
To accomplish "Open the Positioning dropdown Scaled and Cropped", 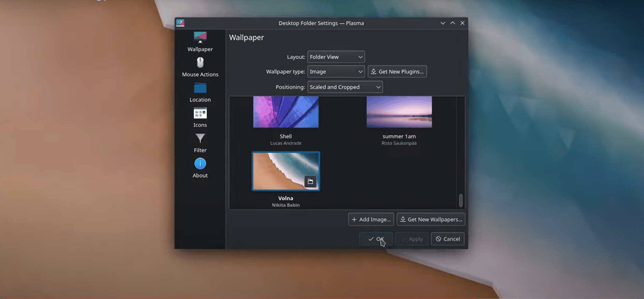I will point(345,87).
